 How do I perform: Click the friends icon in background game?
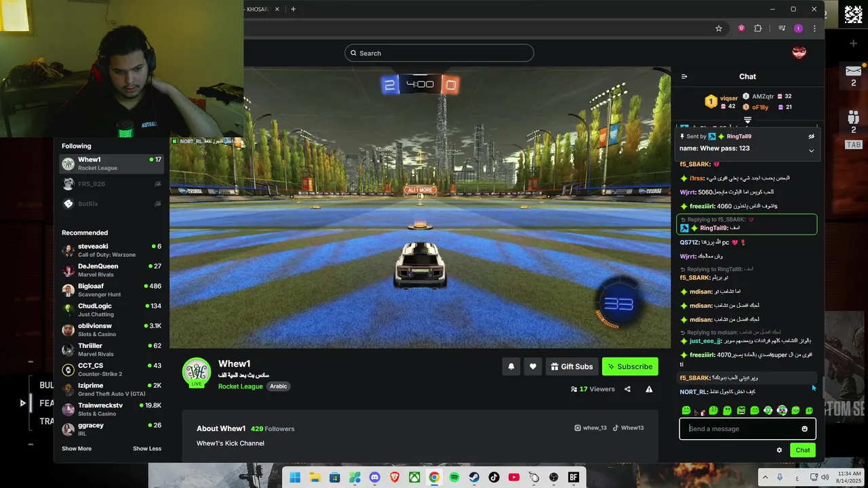coord(853,116)
